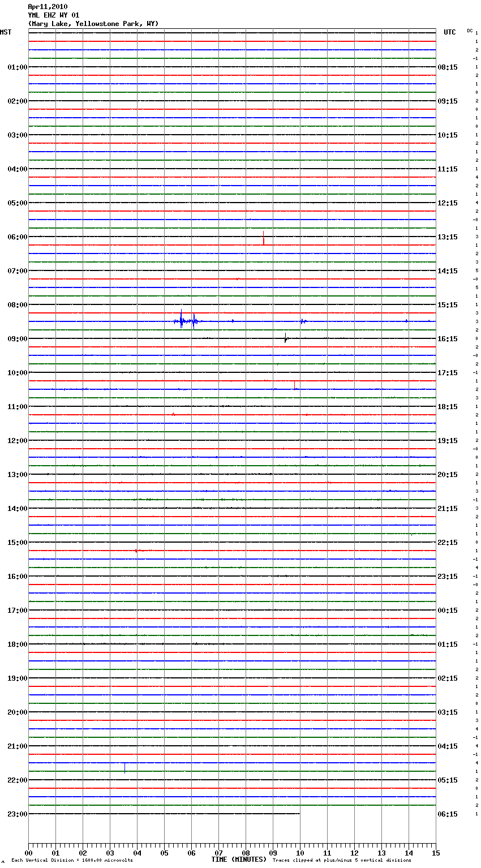Click the end of the final 23:00 trace
Viewport: 481px width, 868px height.
299,814
